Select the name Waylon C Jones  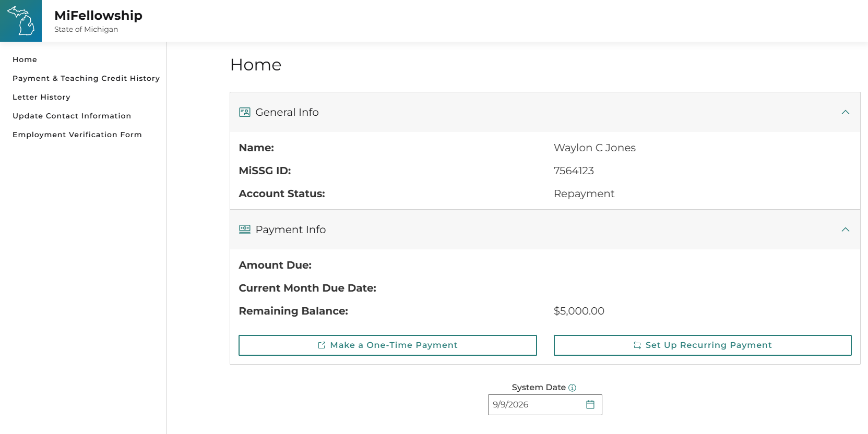(594, 148)
